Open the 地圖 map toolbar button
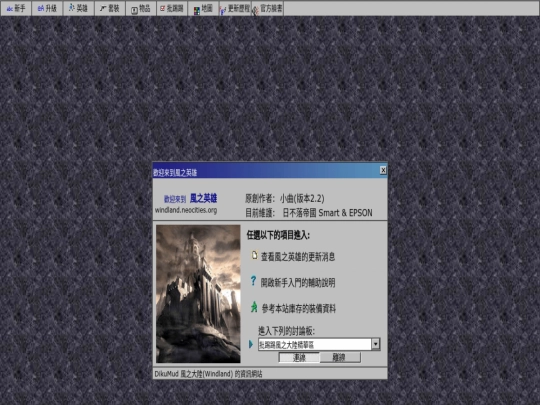Image resolution: width=540 pixels, height=405 pixels. click(x=203, y=9)
